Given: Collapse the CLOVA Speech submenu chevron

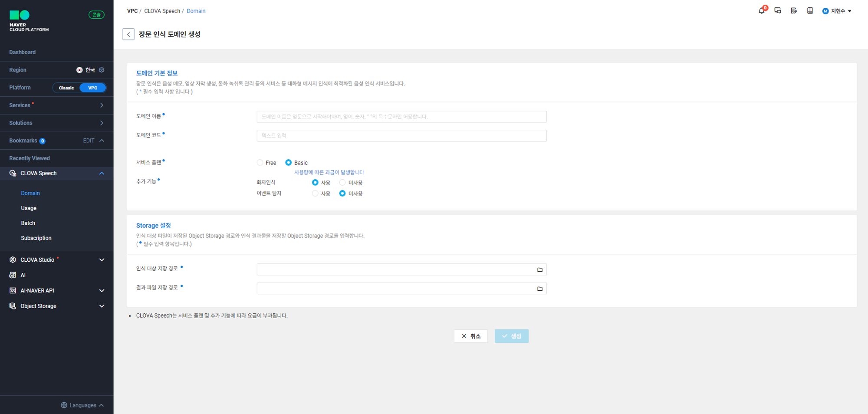Looking at the screenshot, I should pos(102,174).
